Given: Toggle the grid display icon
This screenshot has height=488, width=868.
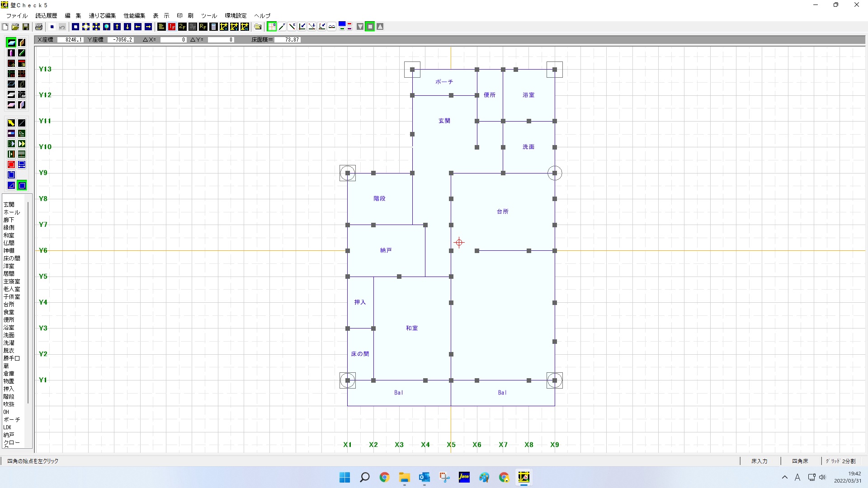Looking at the screenshot, I should pyautogui.click(x=272, y=27).
